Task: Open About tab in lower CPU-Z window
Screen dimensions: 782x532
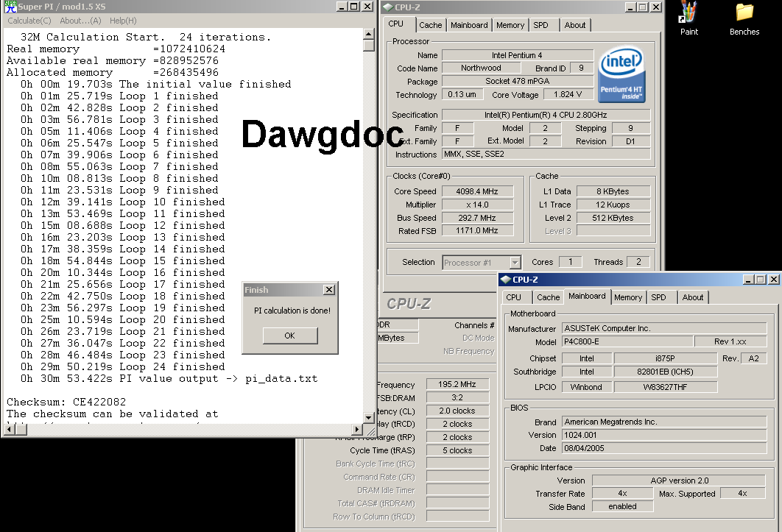Action: click(x=693, y=297)
